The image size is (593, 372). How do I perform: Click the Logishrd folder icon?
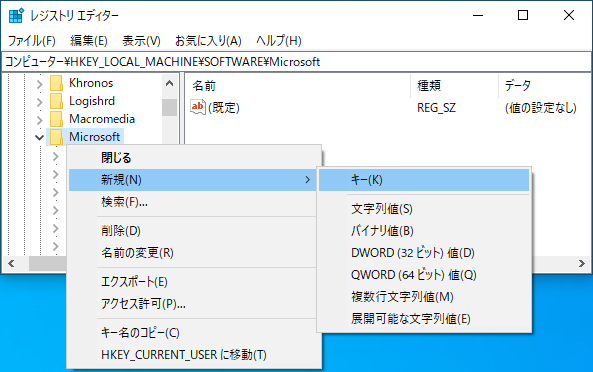pyautogui.click(x=56, y=101)
